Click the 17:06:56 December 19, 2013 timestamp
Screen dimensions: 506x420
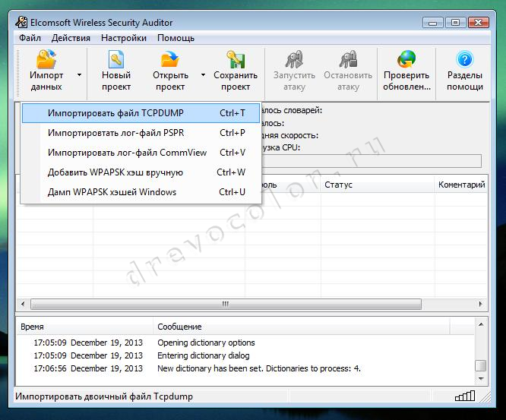tap(88, 368)
